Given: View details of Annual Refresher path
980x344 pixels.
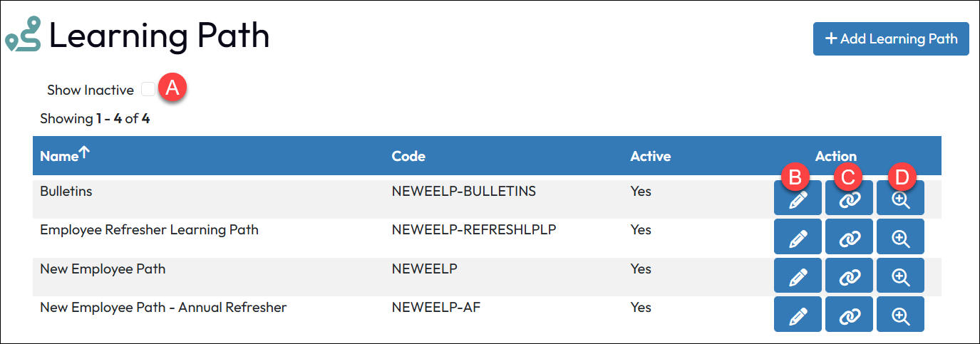Looking at the screenshot, I should (x=901, y=314).
